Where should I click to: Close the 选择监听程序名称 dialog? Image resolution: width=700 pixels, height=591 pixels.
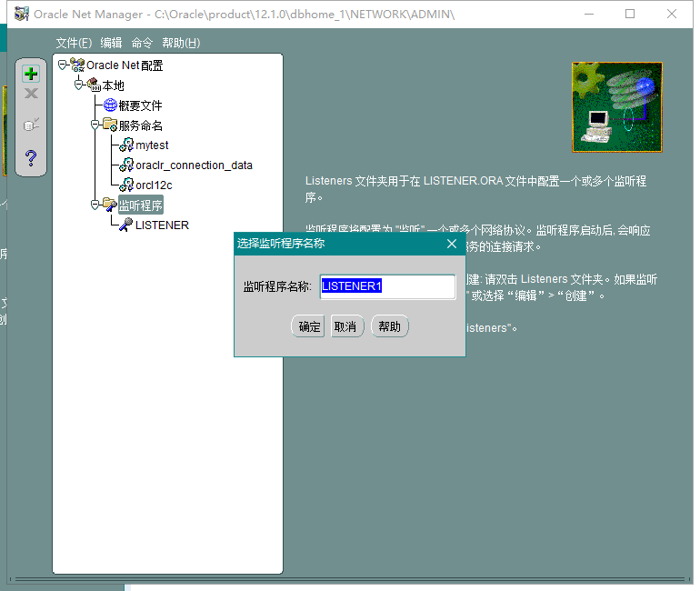tap(452, 244)
